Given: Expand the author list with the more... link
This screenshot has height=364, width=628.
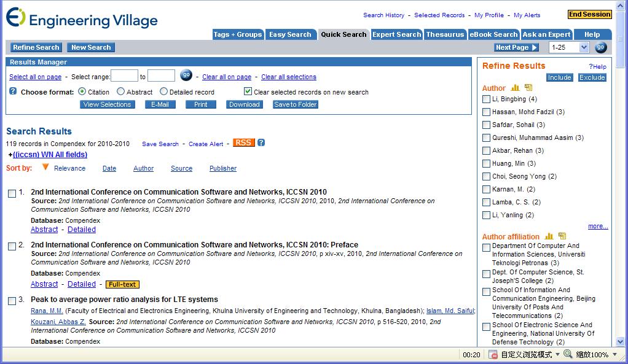Looking at the screenshot, I should click(x=598, y=227).
